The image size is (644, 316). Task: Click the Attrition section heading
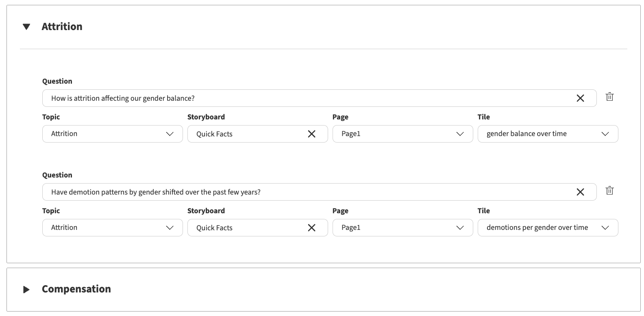62,27
